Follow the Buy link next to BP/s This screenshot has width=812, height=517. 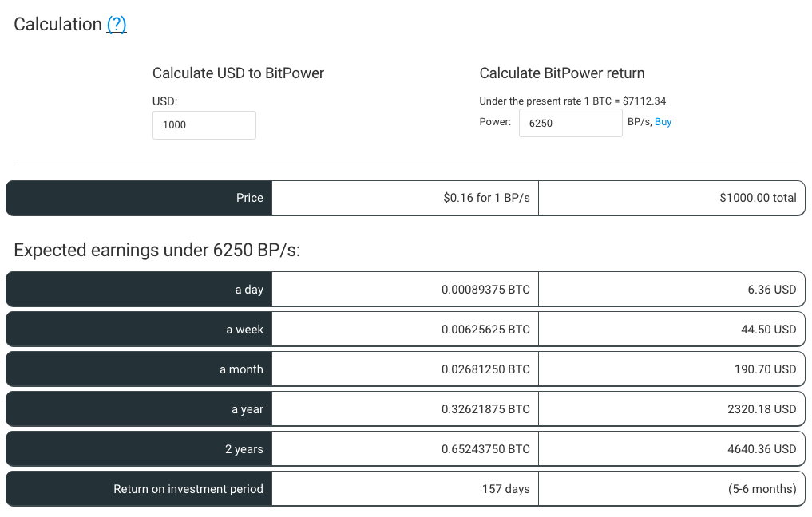663,122
